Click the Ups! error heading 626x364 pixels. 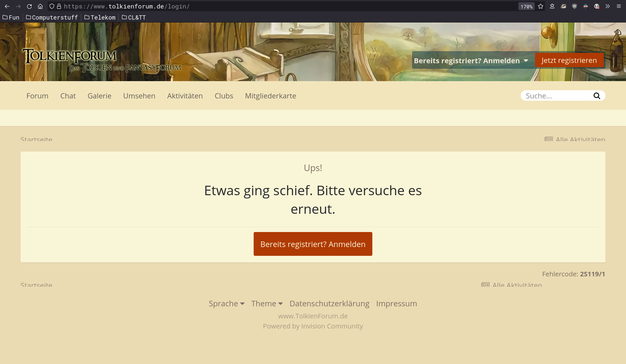[x=313, y=168]
